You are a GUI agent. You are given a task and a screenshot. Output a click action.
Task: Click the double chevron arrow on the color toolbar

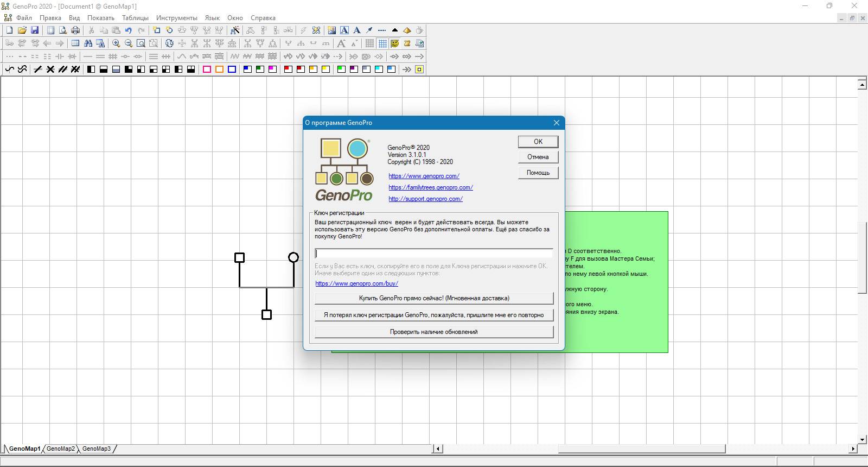click(407, 70)
